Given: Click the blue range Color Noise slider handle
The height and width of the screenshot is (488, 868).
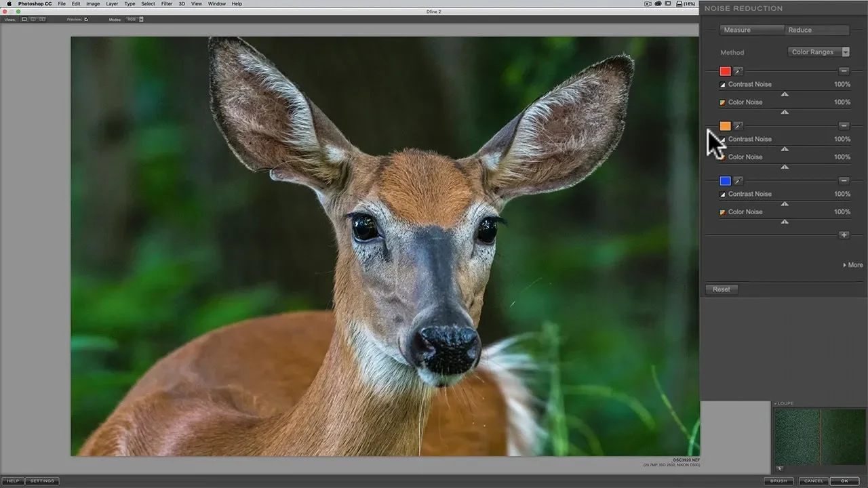Looking at the screenshot, I should (785, 222).
